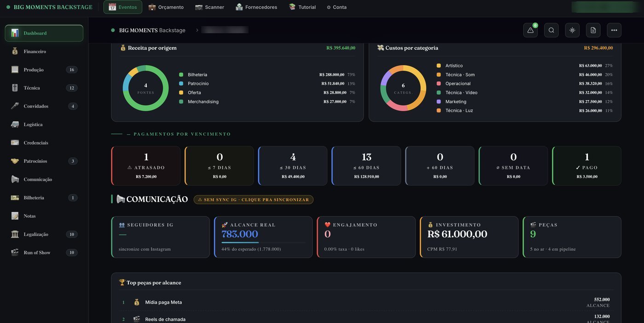Switch to the Orçamento tab

[166, 7]
